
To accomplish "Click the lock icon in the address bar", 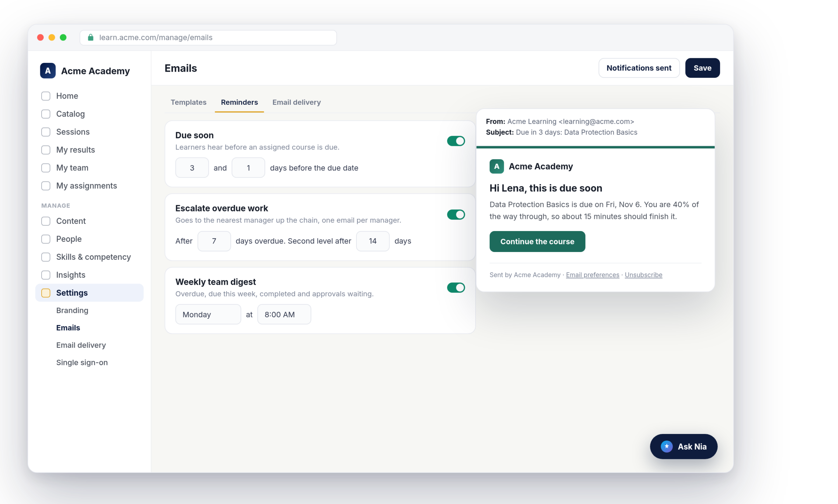I will pyautogui.click(x=91, y=37).
